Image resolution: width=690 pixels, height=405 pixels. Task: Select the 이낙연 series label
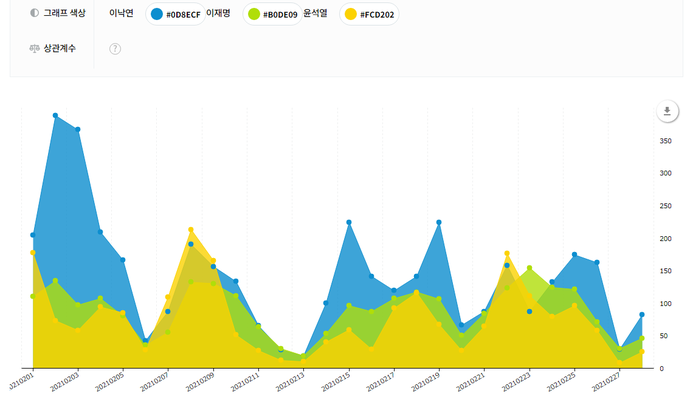coord(122,14)
